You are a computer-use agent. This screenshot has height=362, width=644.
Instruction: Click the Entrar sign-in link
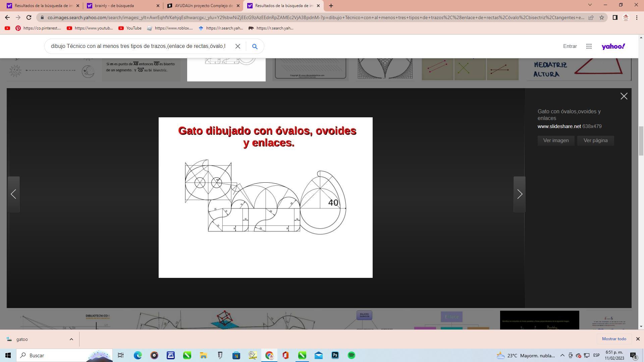click(570, 46)
